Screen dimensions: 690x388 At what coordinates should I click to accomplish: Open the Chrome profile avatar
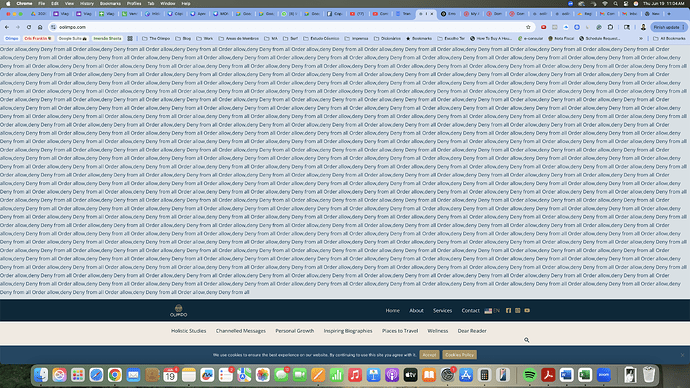click(643, 27)
